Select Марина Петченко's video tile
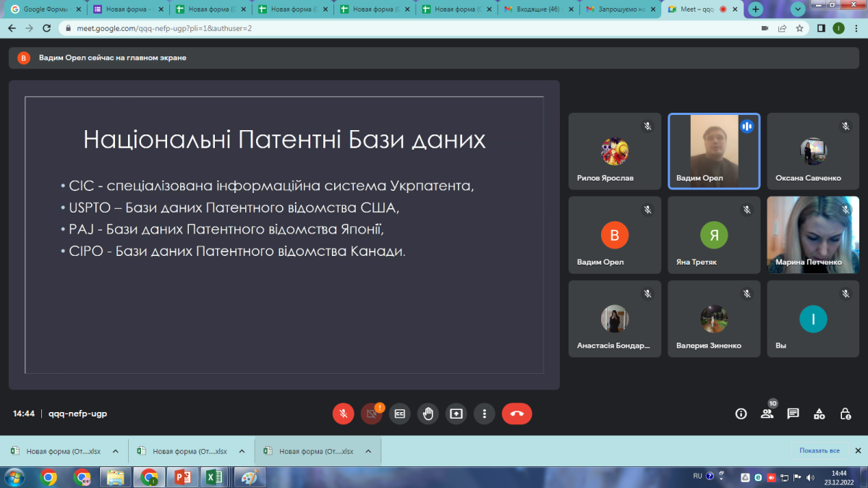The height and width of the screenshot is (488, 868). [813, 235]
